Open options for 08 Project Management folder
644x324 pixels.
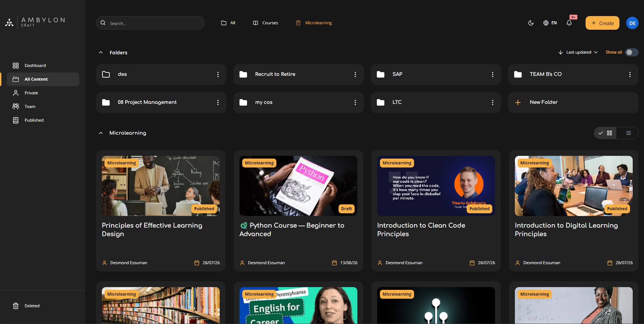(x=218, y=103)
